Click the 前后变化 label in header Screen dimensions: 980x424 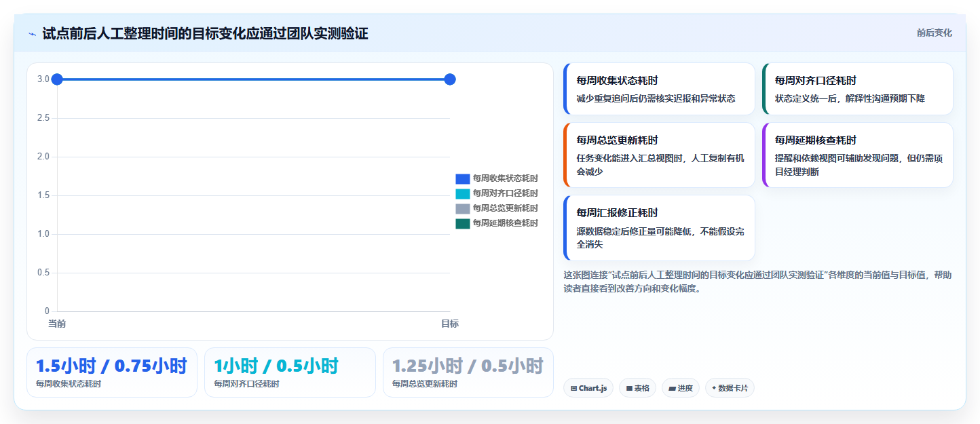934,33
